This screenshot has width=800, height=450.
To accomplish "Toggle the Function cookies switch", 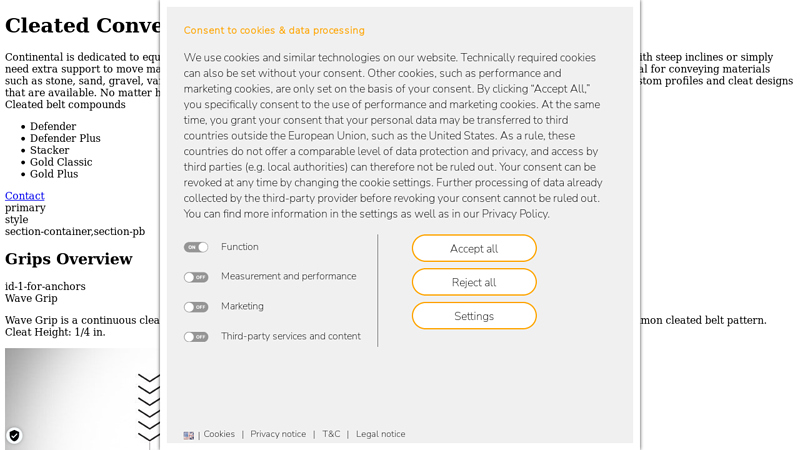I will [196, 247].
